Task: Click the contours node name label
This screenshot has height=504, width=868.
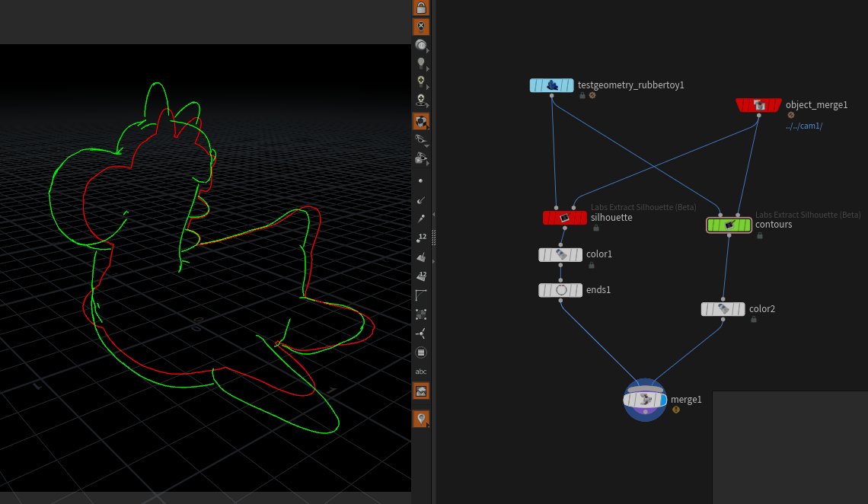Action: coord(774,224)
